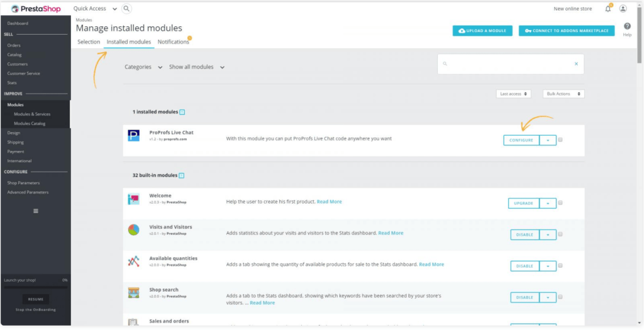The height and width of the screenshot is (330, 644).
Task: Click Configure for ProProfs Live Chat
Action: [x=521, y=140]
